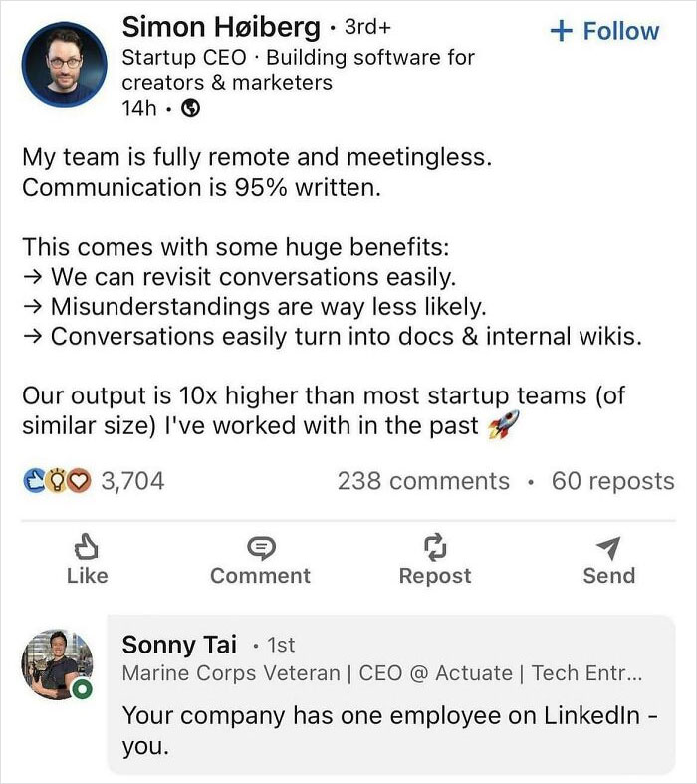The image size is (697, 784).
Task: View the 60 reposts link
Action: coord(612,481)
